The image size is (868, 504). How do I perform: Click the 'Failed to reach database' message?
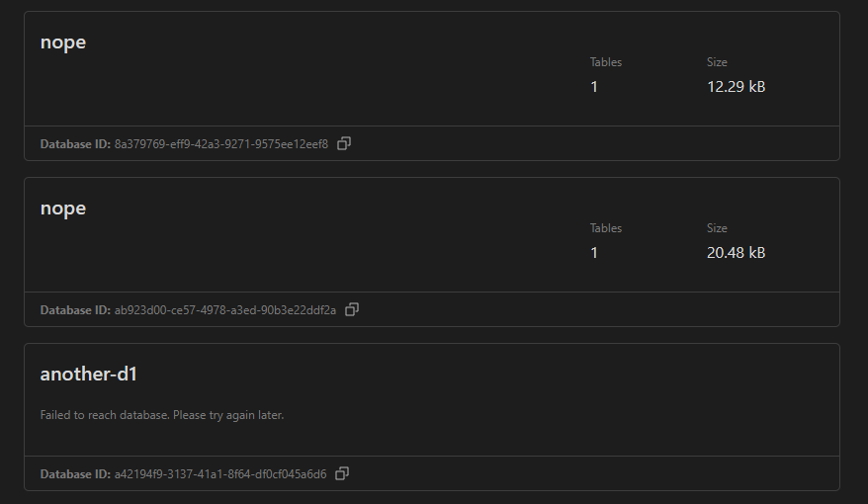pyautogui.click(x=162, y=415)
